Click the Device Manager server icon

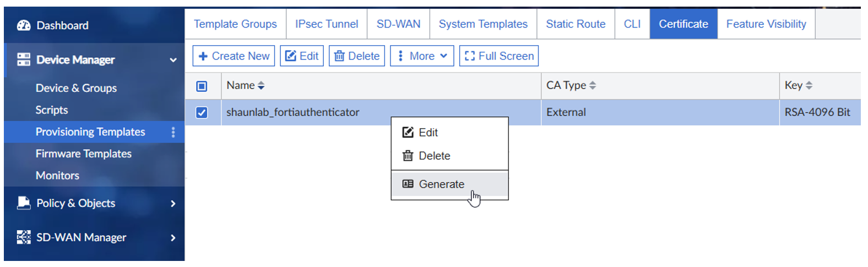[x=24, y=59]
